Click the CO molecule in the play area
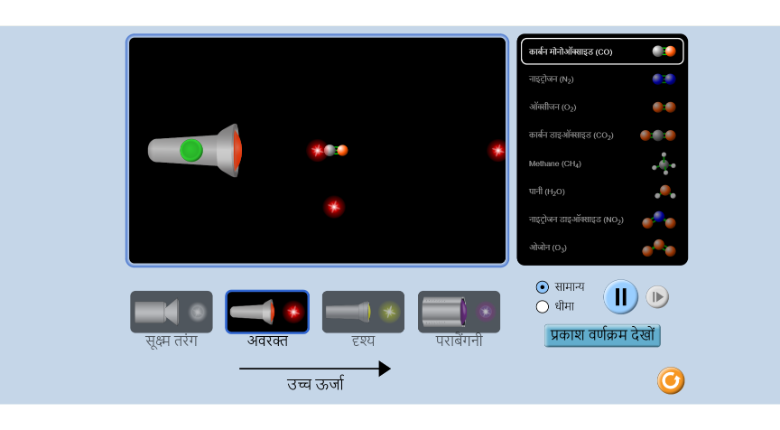Screen dimensions: 780x430 click(x=335, y=150)
